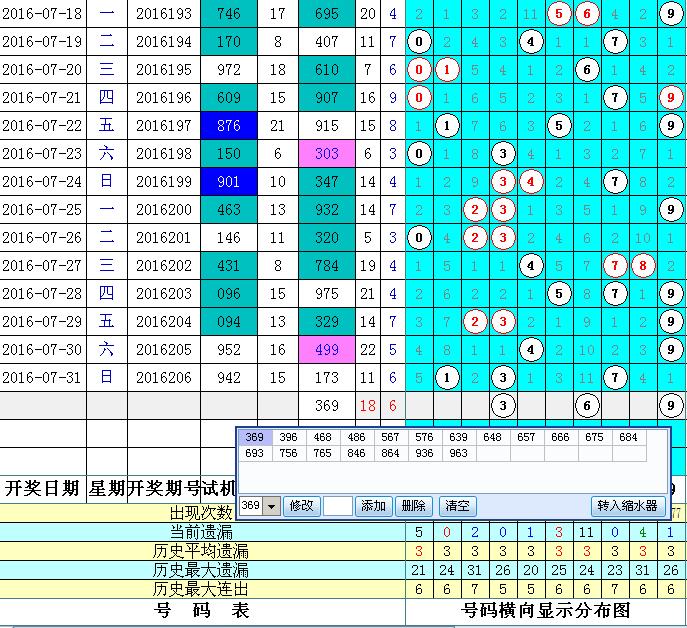The width and height of the screenshot is (687, 628).
Task: Select the highlighted 369 cell in number list
Action: (x=257, y=438)
